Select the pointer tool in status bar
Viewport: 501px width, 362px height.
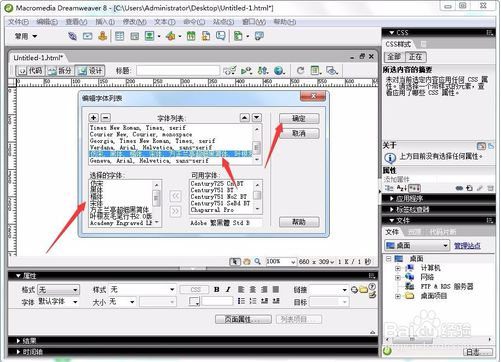tap(235, 262)
